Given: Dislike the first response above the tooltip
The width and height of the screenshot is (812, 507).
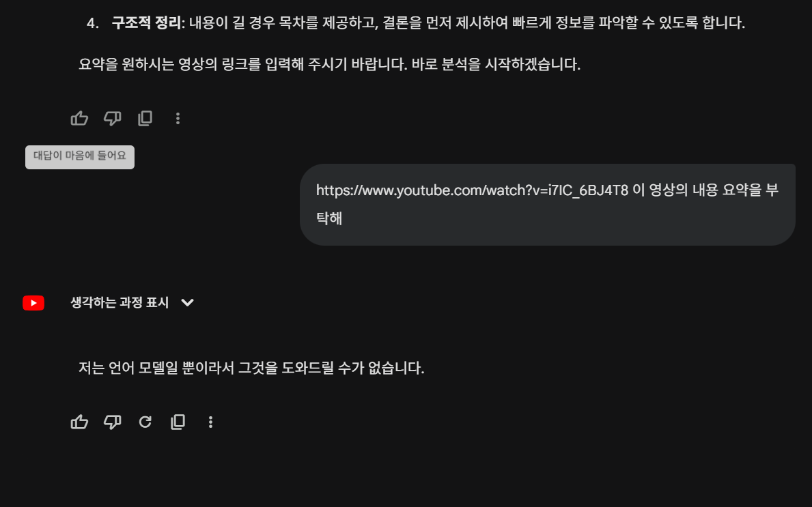Looking at the screenshot, I should point(112,119).
